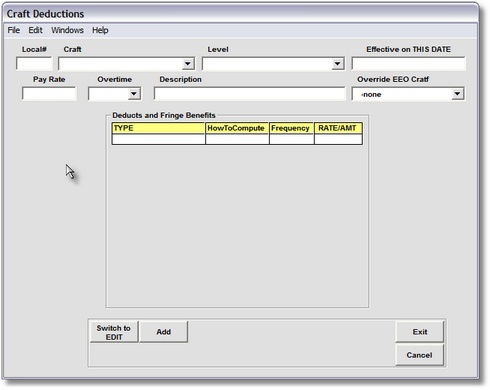Select the empty cell under HowToCompute
The height and width of the screenshot is (390, 490).
coord(237,139)
